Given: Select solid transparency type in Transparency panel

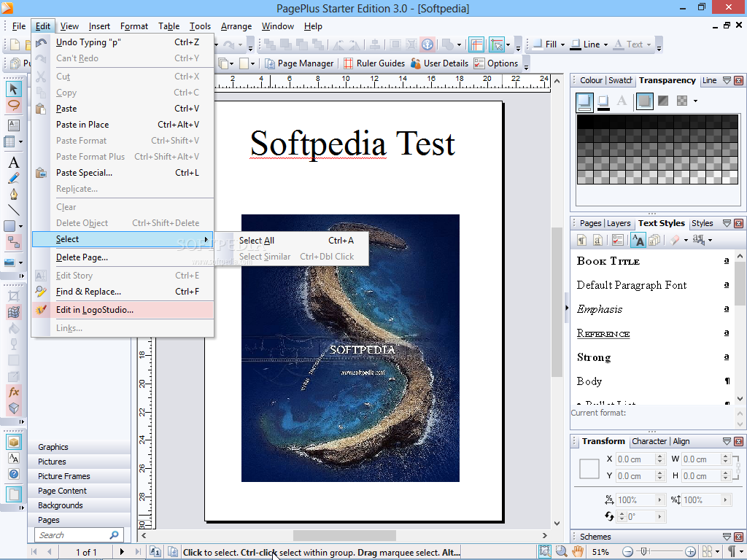Looking at the screenshot, I should 645,101.
